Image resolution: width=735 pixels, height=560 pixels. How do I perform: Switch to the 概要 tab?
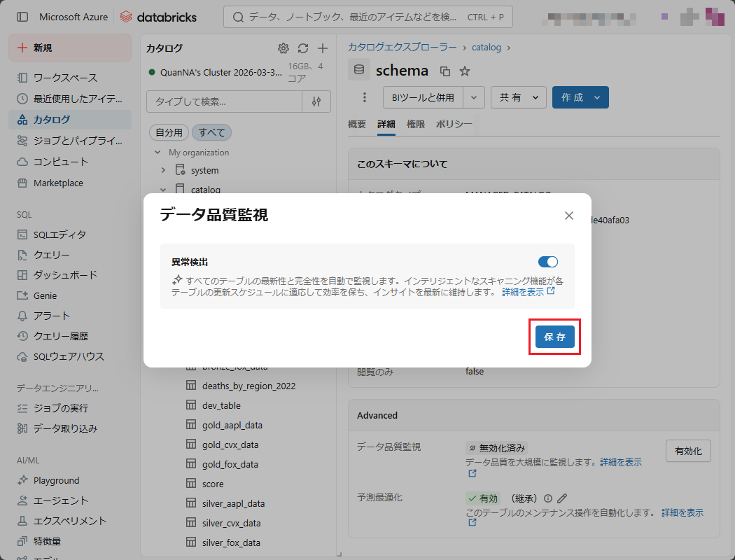point(357,124)
